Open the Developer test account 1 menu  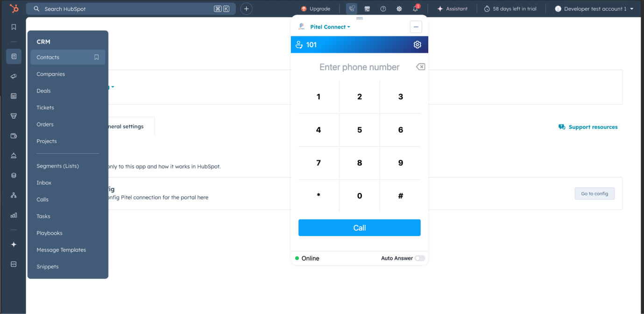594,8
